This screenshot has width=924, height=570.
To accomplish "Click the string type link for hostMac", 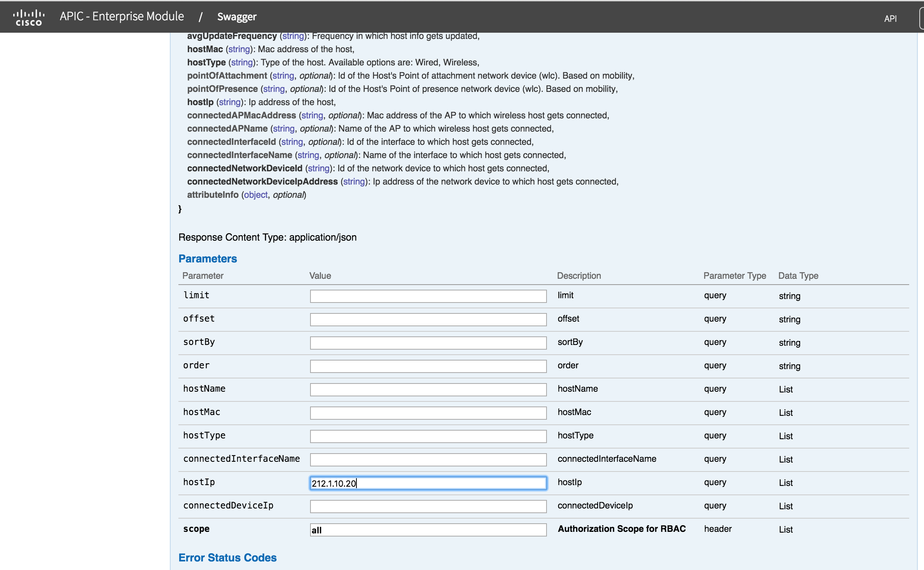I will click(239, 49).
